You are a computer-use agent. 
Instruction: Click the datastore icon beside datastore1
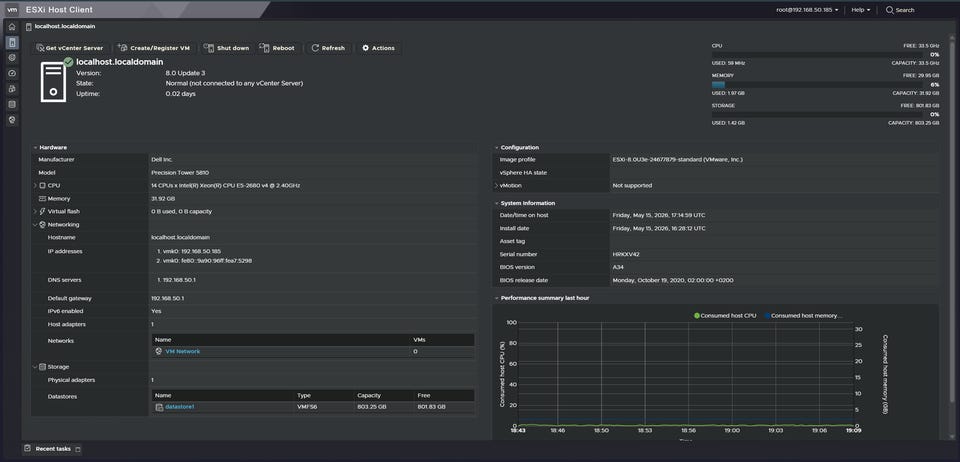pyautogui.click(x=159, y=407)
